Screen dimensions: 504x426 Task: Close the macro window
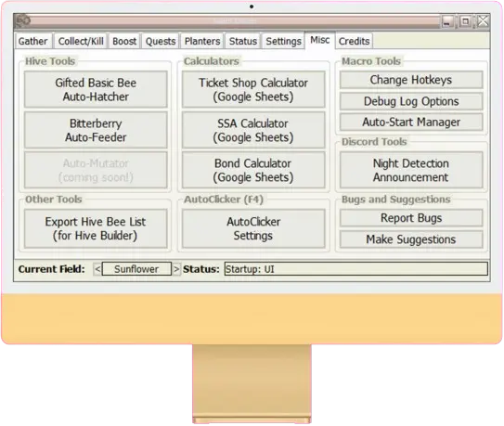click(x=483, y=21)
